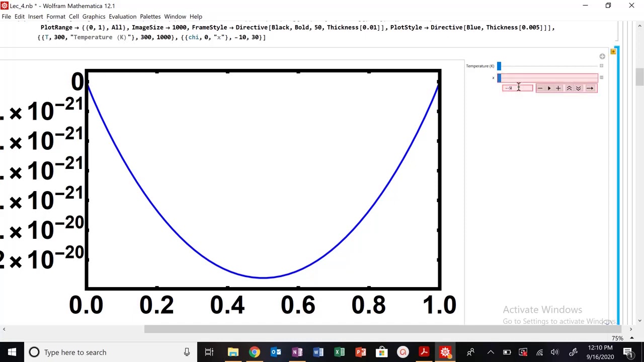644x362 pixels.
Task: Click the vertical scrollbar thumb
Action: [x=639, y=77]
